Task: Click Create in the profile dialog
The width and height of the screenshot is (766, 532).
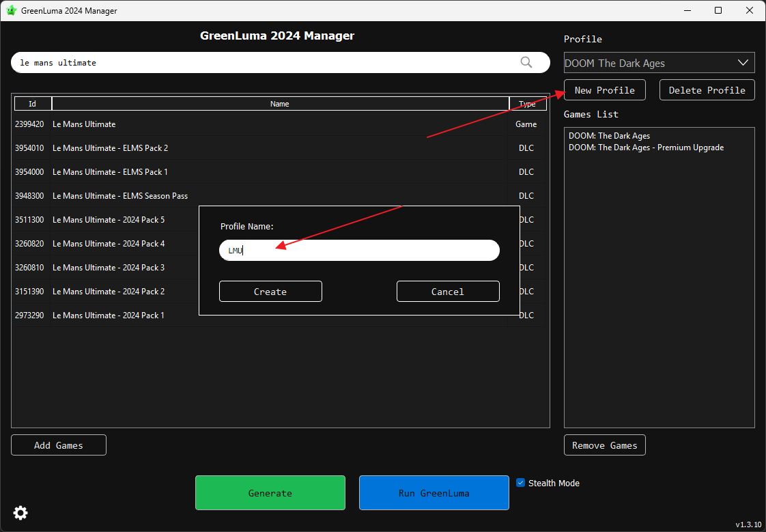Action: 270,292
